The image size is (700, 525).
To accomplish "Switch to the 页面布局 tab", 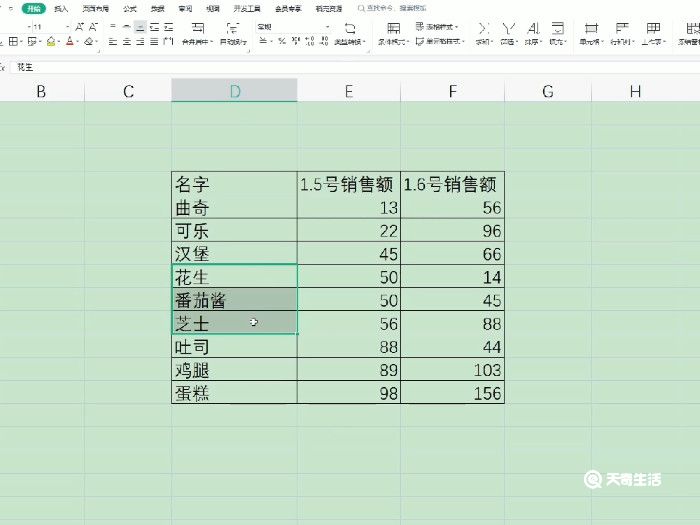I will pyautogui.click(x=96, y=8).
